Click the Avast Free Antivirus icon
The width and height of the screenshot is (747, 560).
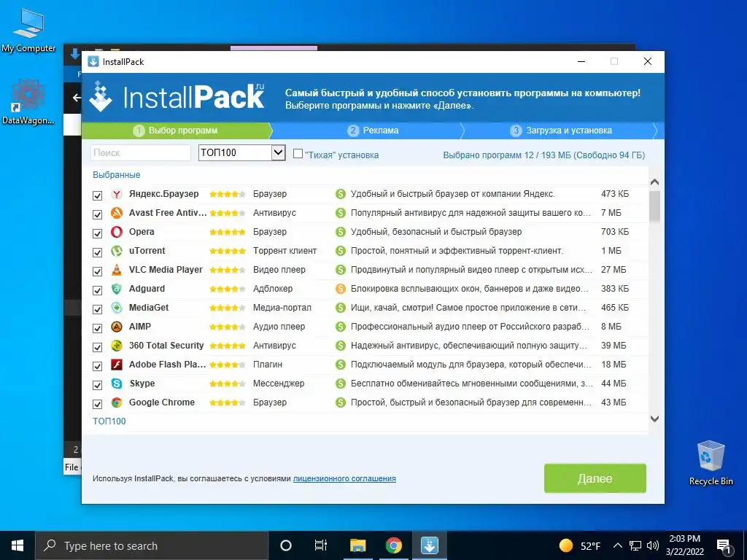pos(117,213)
